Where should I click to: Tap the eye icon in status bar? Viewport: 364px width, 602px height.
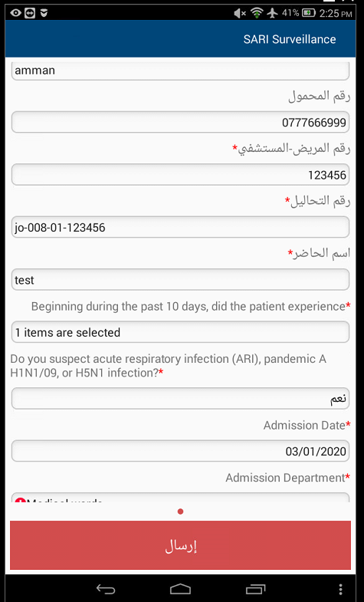coord(16,13)
